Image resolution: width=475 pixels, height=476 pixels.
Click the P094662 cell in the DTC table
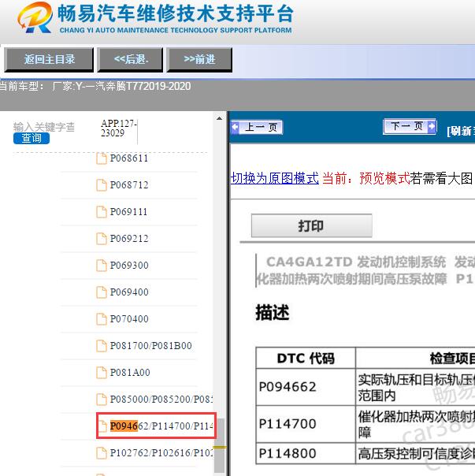(x=306, y=387)
